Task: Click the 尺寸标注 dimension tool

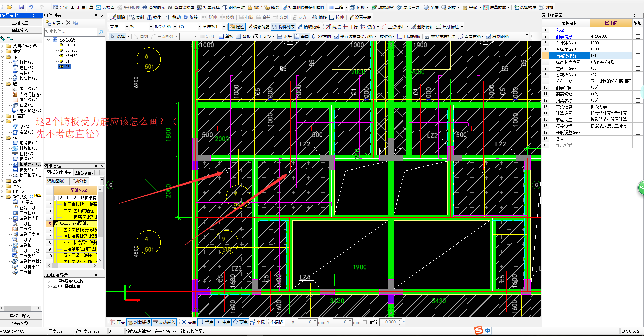Action: click(x=447, y=27)
